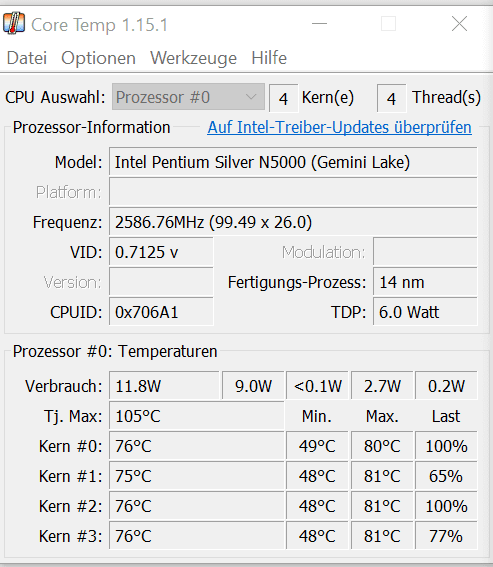Click the Tj. Max 105°C field
The image size is (493, 567).
pos(197,416)
